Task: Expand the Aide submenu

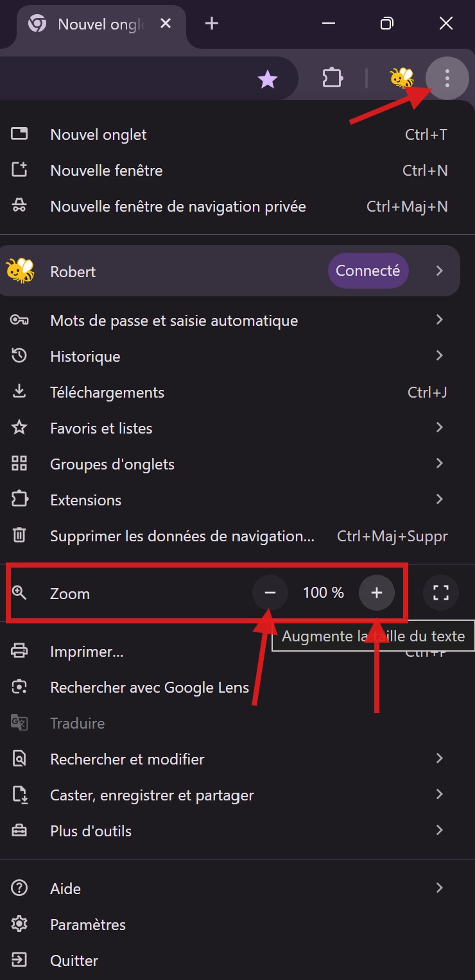Action: [440, 888]
